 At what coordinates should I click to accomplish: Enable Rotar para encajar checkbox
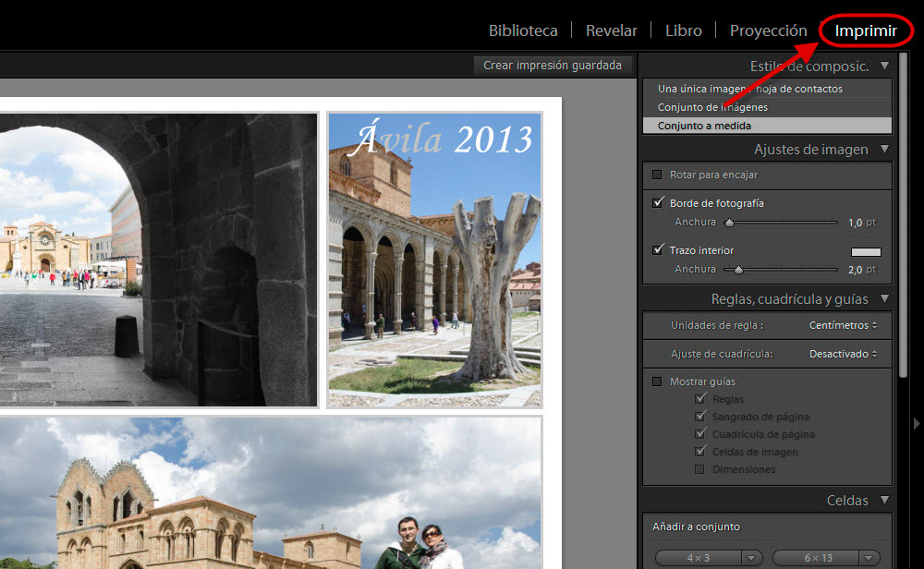coord(657,175)
